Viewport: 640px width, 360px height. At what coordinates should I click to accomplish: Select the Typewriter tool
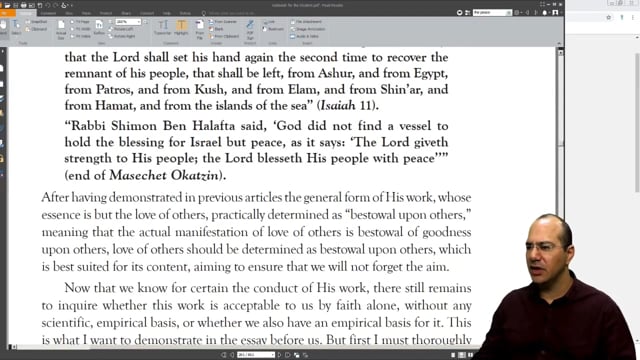point(162,28)
